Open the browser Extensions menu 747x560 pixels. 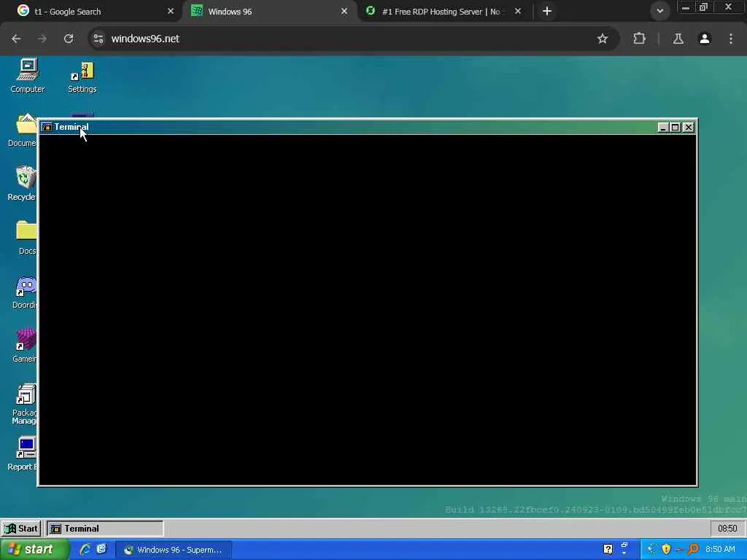pyautogui.click(x=639, y=39)
